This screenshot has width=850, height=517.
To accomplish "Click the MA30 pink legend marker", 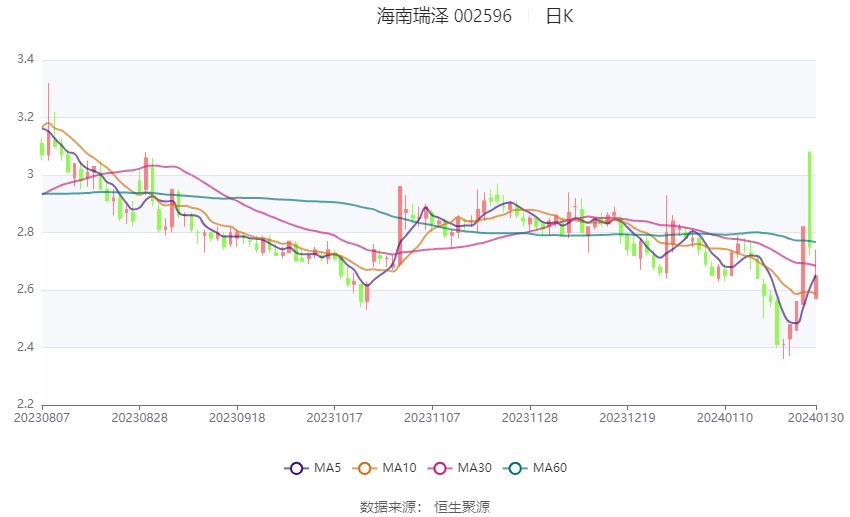I will pyautogui.click(x=440, y=468).
